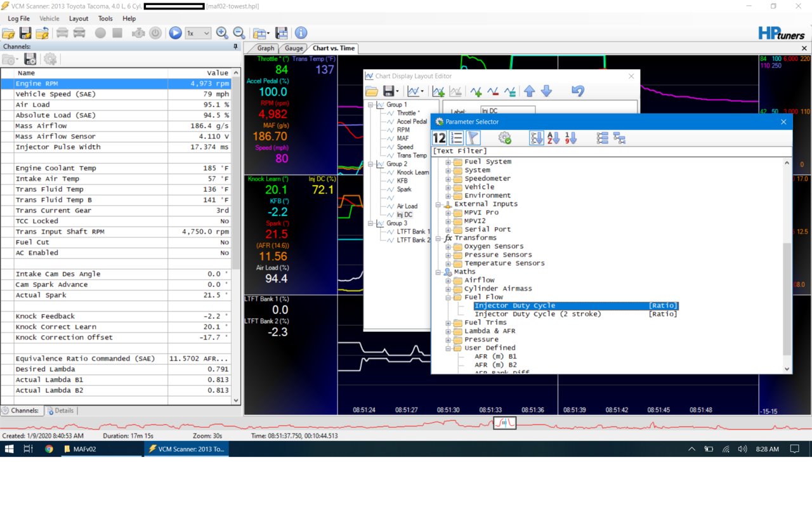
Task: Select LTFT Bank 1 in Group 3
Action: (x=413, y=232)
